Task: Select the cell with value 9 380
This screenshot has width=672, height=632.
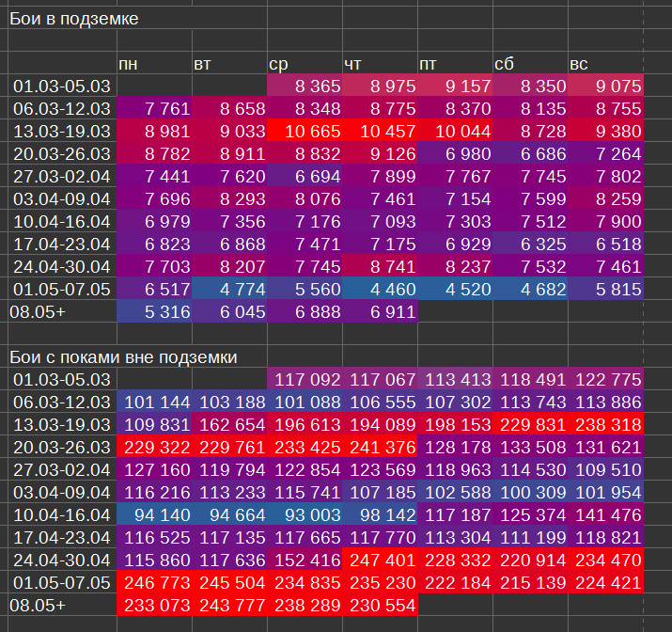Action: (x=606, y=132)
